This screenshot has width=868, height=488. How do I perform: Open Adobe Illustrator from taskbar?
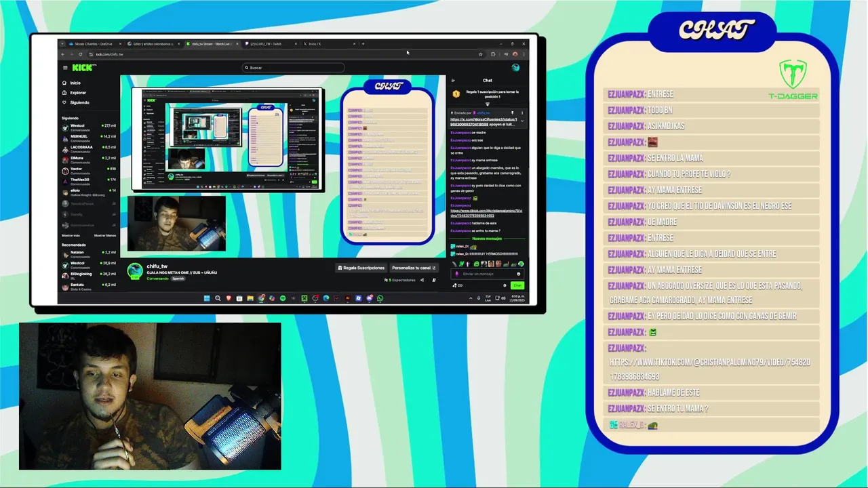point(348,298)
